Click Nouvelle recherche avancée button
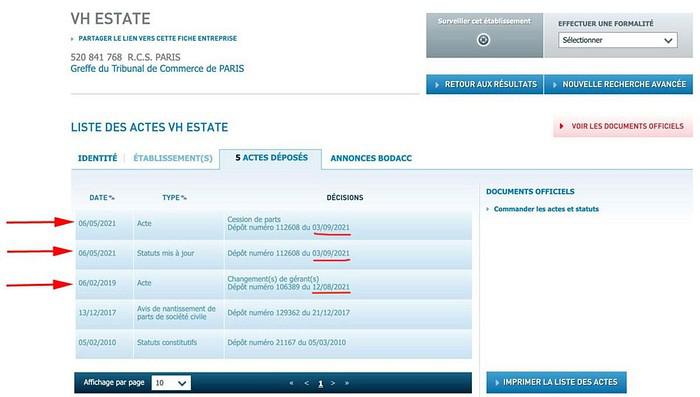The height and width of the screenshot is (397, 700). point(619,84)
